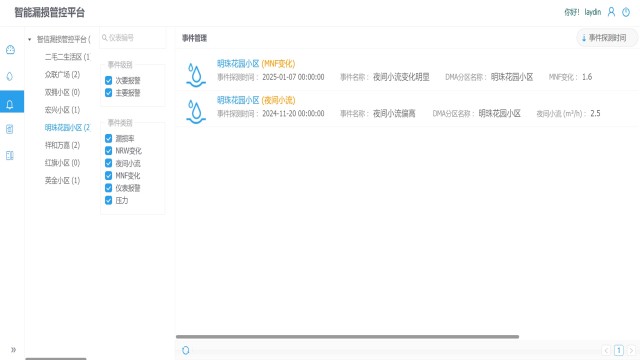The height and width of the screenshot is (360, 640).
Task: Open 明珠花园小区 (MNF变化) event link
Action: 256,64
